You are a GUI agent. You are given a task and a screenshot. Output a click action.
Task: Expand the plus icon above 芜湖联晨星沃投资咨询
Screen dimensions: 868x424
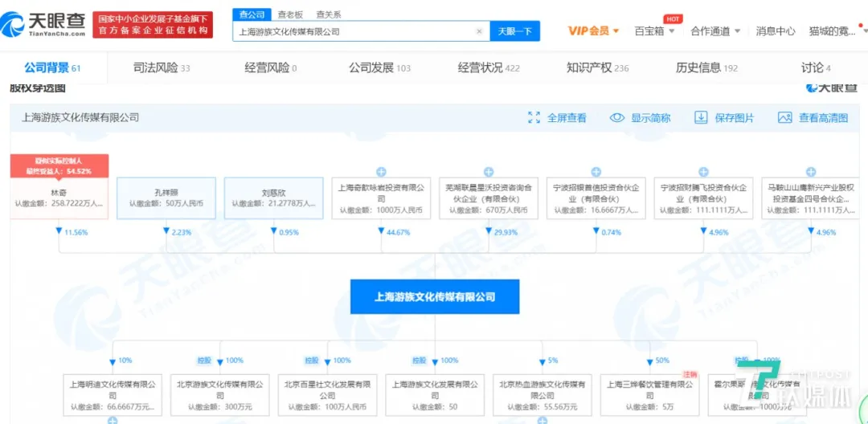click(489, 172)
